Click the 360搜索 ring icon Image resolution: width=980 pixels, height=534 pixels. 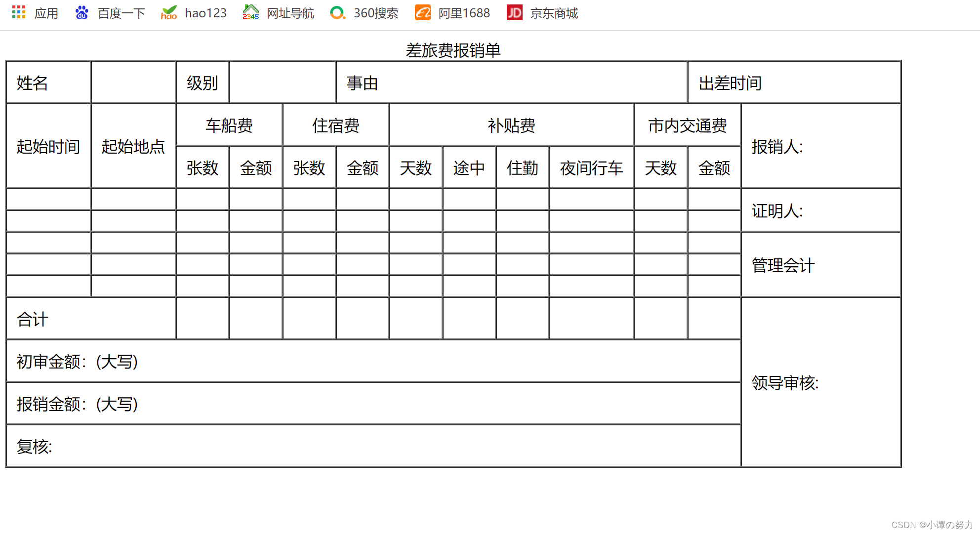pos(337,13)
